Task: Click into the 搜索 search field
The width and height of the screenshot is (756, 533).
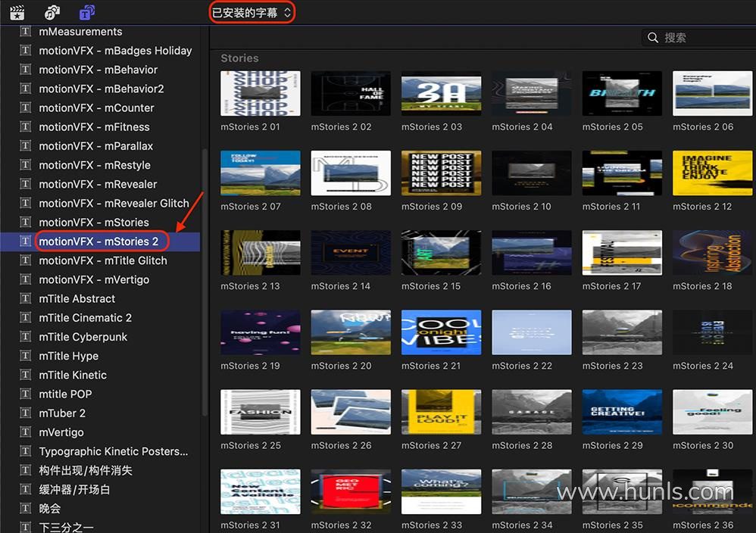Action: [698, 38]
